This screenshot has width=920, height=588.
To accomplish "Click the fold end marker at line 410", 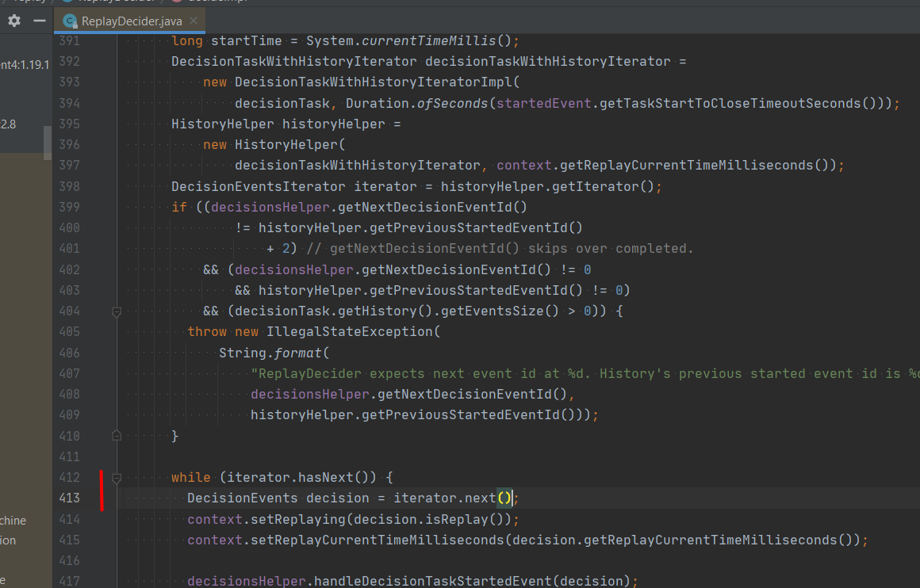I will (x=116, y=436).
